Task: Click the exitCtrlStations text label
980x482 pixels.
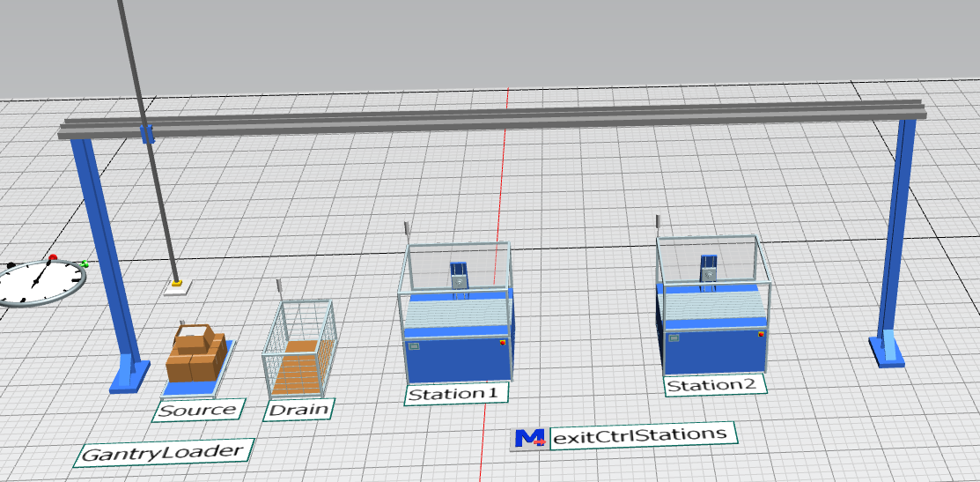Action: click(x=643, y=434)
